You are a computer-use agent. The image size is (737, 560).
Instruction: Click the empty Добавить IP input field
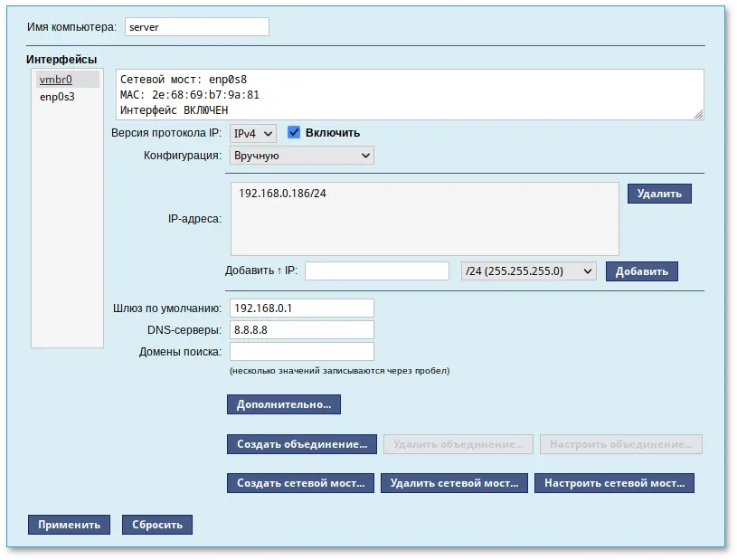tap(377, 271)
